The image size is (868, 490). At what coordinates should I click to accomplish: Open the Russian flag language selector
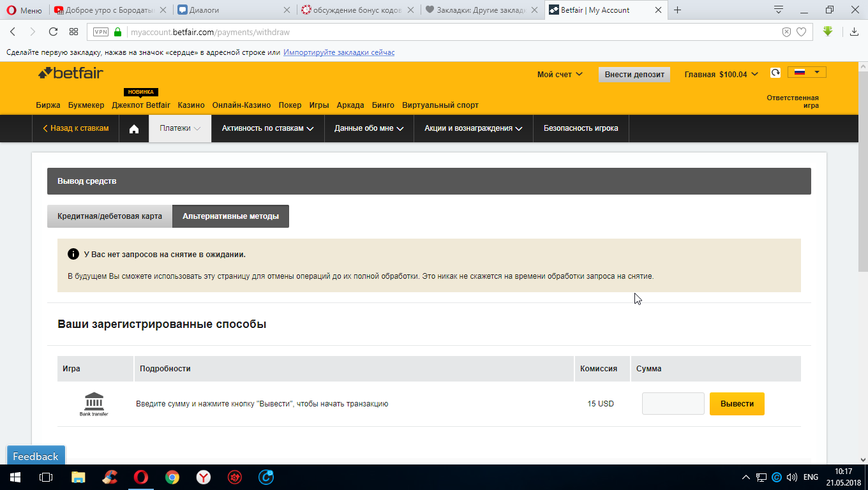coord(806,72)
